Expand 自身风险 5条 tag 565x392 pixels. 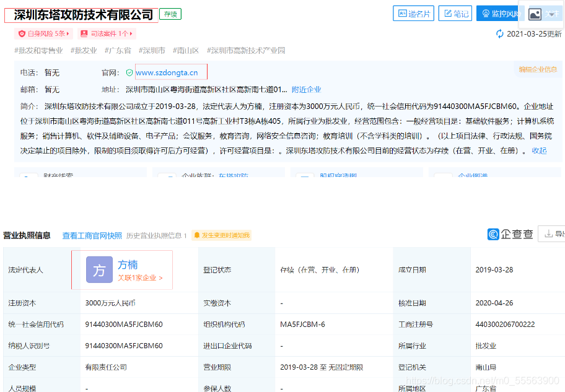43,33
